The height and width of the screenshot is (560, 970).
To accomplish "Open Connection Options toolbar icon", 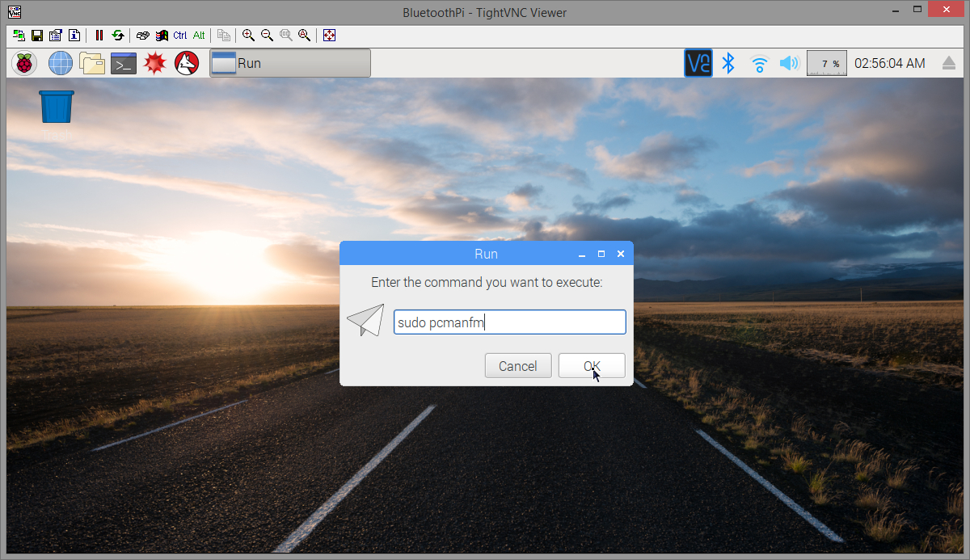I will coord(55,36).
